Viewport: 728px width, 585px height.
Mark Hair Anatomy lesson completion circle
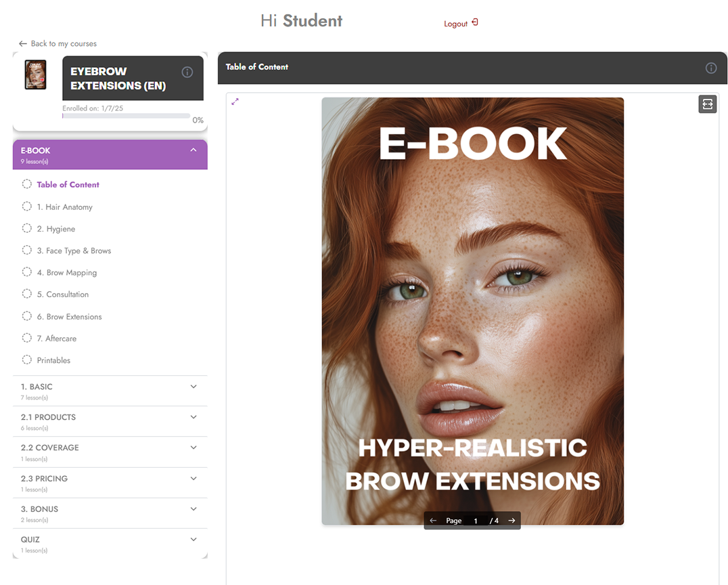tap(27, 207)
